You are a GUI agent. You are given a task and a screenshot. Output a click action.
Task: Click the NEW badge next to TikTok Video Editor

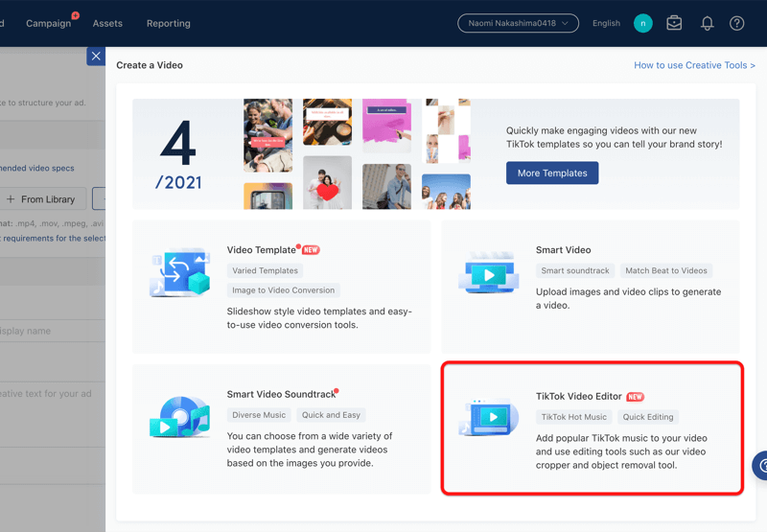636,397
